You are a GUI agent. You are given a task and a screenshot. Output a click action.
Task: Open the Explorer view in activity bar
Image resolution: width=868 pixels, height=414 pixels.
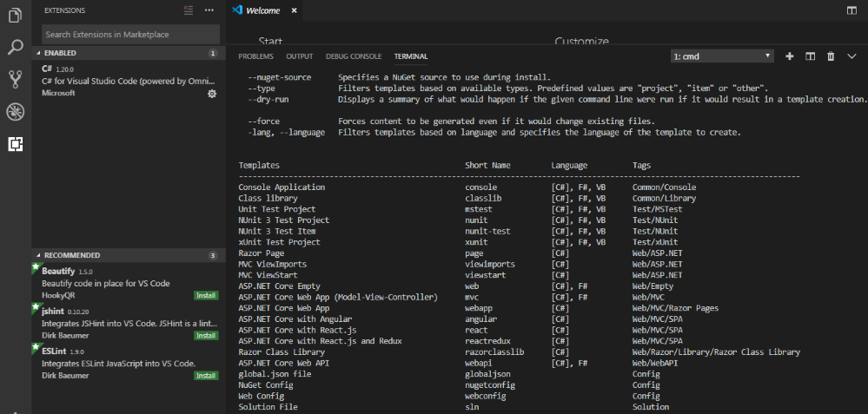16,15
